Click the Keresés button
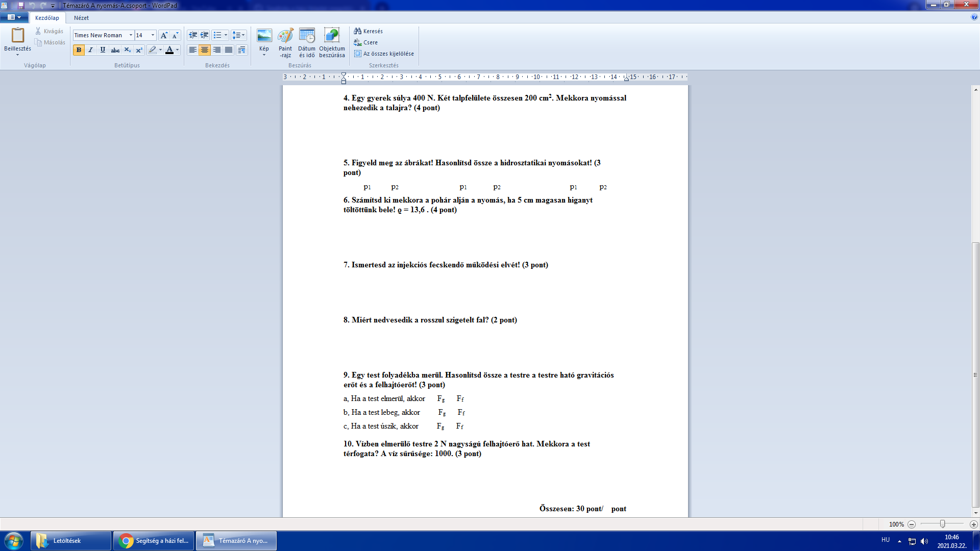This screenshot has height=551, width=980. [369, 31]
